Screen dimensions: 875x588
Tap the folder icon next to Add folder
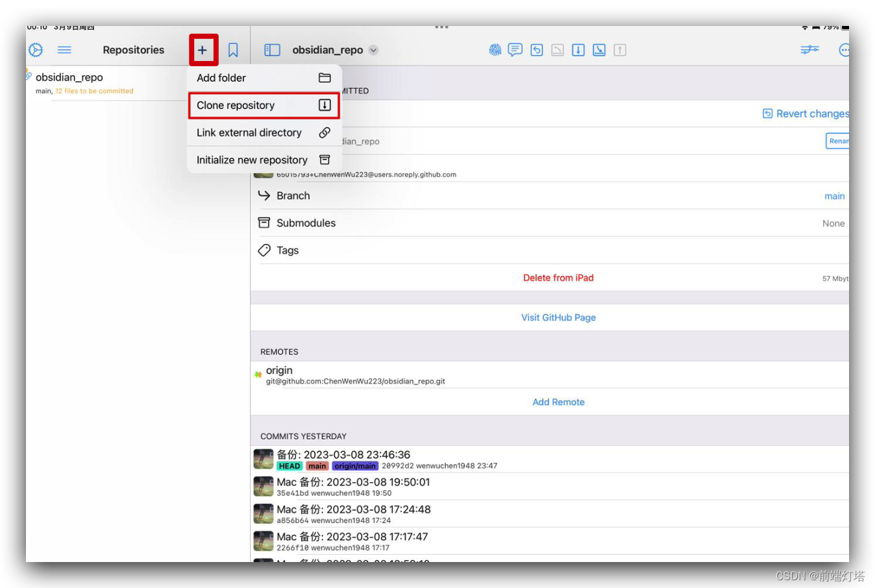point(325,78)
